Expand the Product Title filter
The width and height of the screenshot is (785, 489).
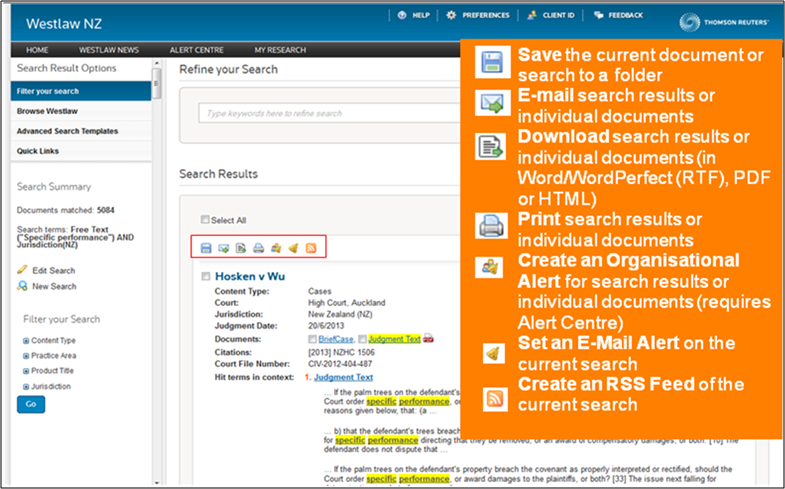point(26,371)
